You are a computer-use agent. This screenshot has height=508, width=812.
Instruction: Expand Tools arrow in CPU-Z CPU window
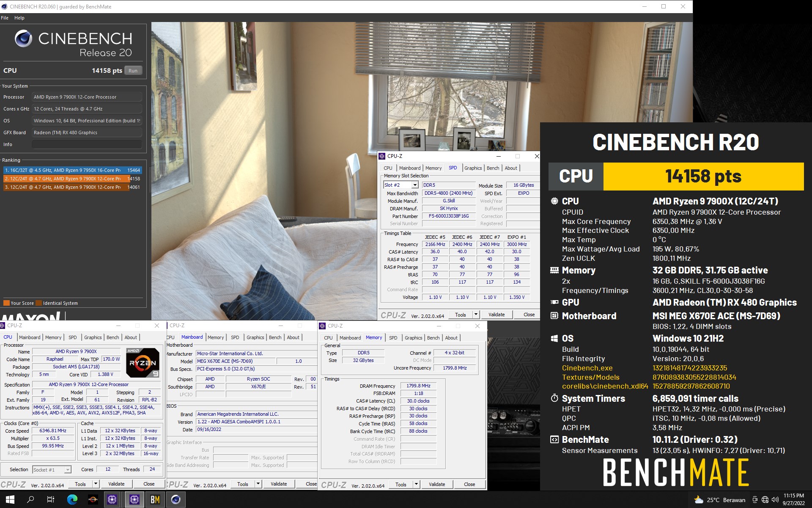96,484
